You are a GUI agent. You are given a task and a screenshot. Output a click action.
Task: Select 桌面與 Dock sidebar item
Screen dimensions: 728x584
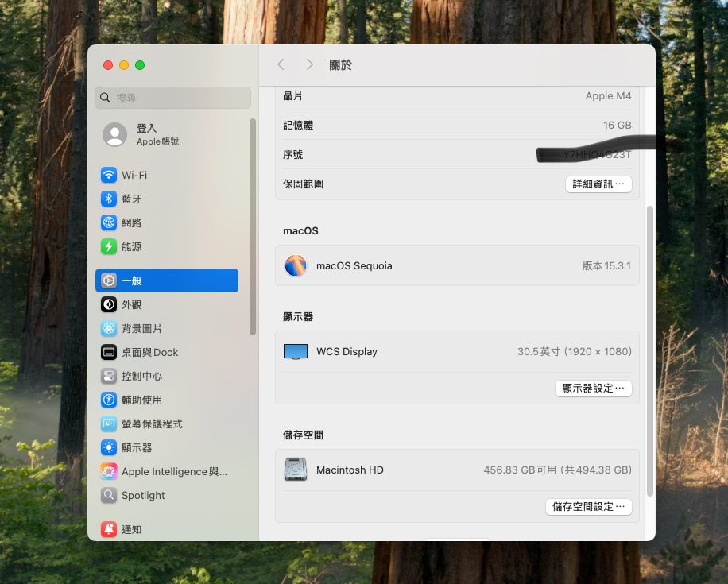(167, 352)
